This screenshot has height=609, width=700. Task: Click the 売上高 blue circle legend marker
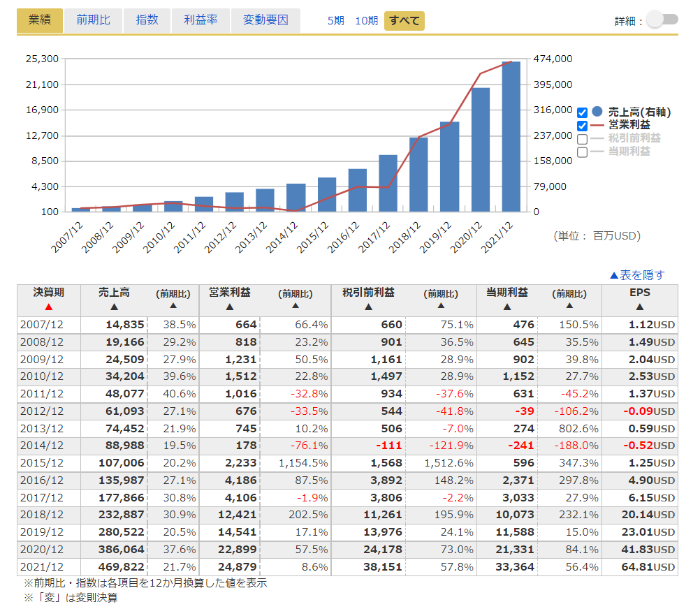(597, 112)
